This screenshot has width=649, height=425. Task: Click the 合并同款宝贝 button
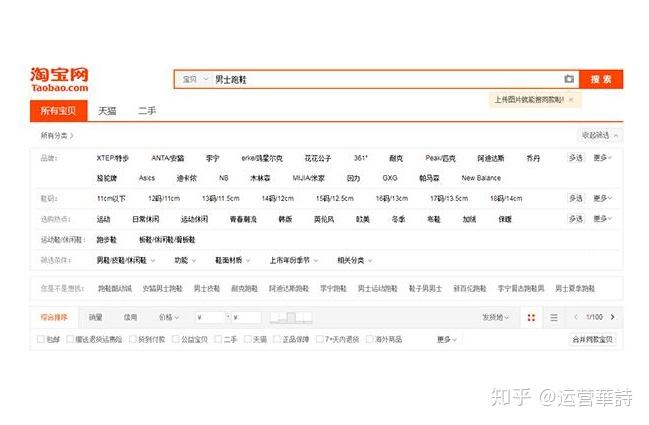click(x=592, y=339)
